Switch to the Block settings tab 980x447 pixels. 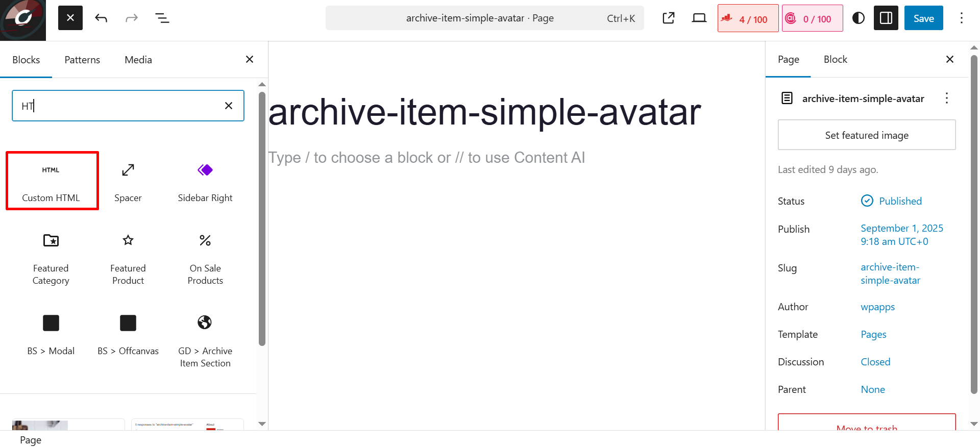tap(836, 59)
